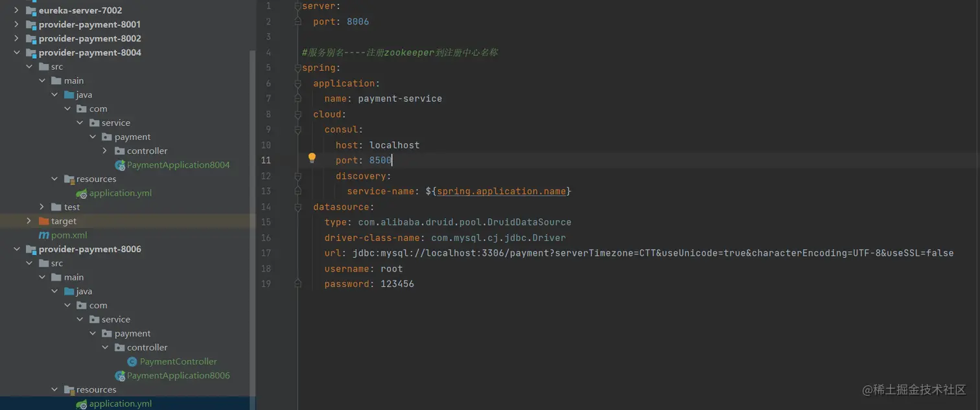Open PaymentApplication8006 class file
The image size is (980, 410).
click(x=178, y=376)
